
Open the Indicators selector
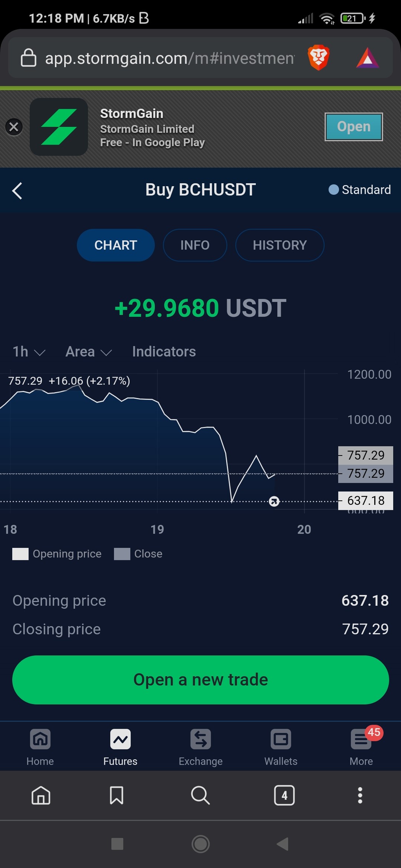click(x=164, y=352)
